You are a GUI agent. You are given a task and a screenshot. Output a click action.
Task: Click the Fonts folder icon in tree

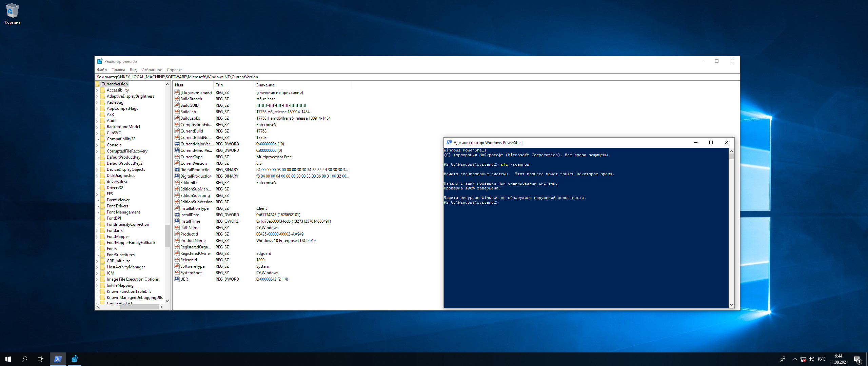coord(103,249)
